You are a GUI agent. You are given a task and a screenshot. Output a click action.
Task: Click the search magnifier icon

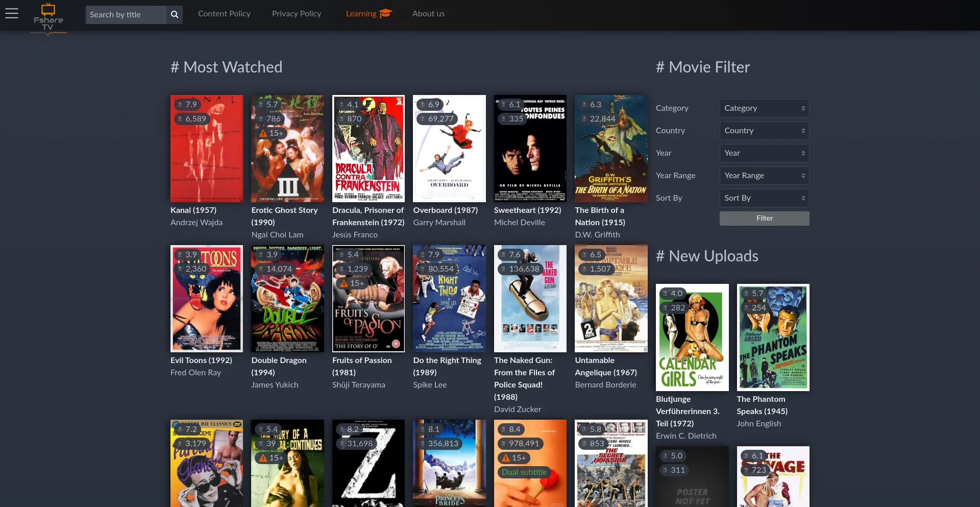point(175,15)
